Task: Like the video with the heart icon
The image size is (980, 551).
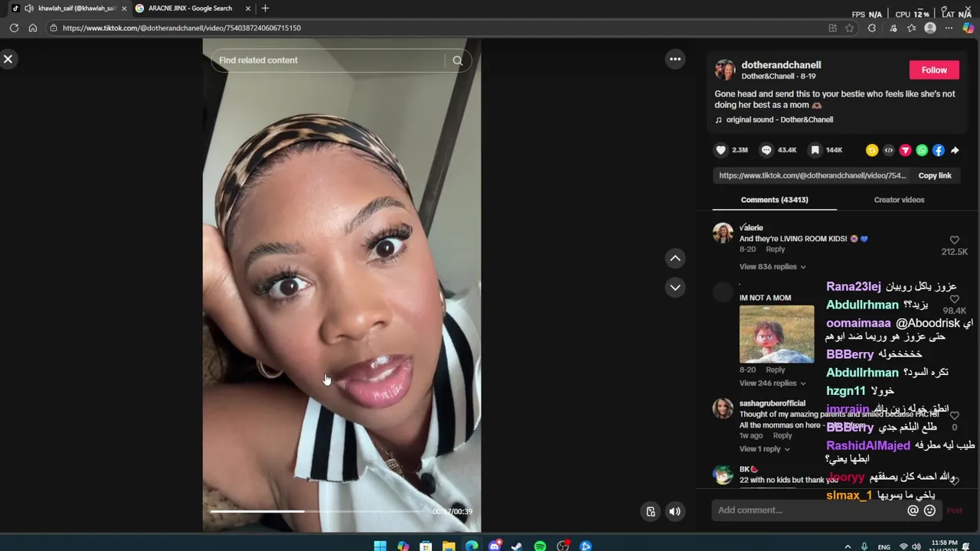Action: [720, 150]
